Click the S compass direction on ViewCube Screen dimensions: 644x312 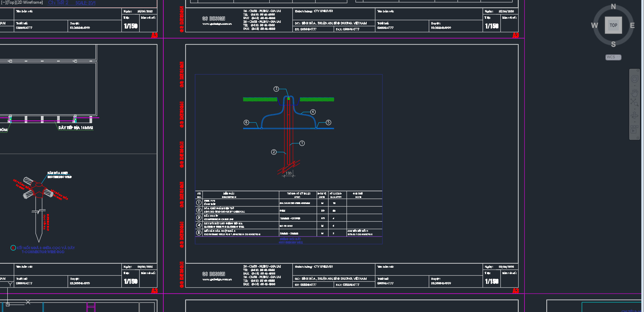point(613,44)
